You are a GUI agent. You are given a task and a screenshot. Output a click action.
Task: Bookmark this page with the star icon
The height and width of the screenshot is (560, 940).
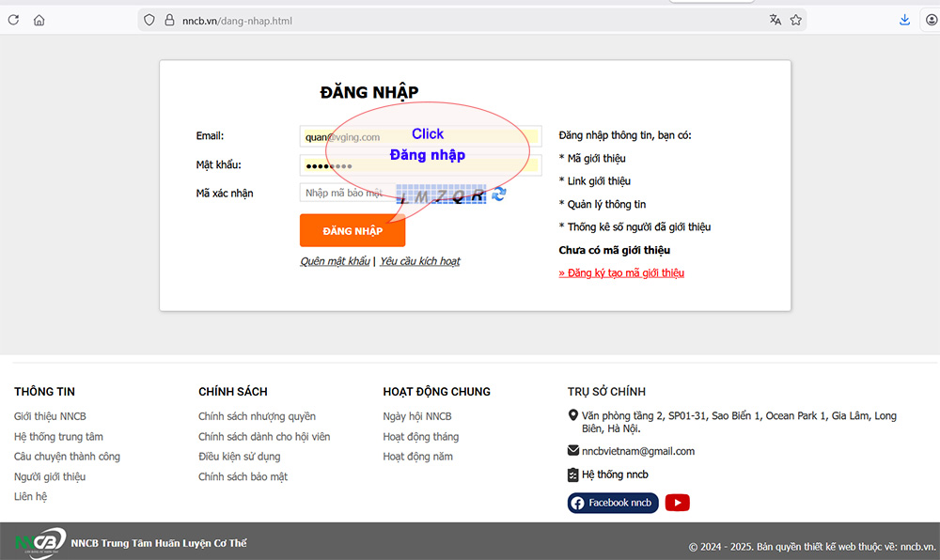(x=796, y=20)
